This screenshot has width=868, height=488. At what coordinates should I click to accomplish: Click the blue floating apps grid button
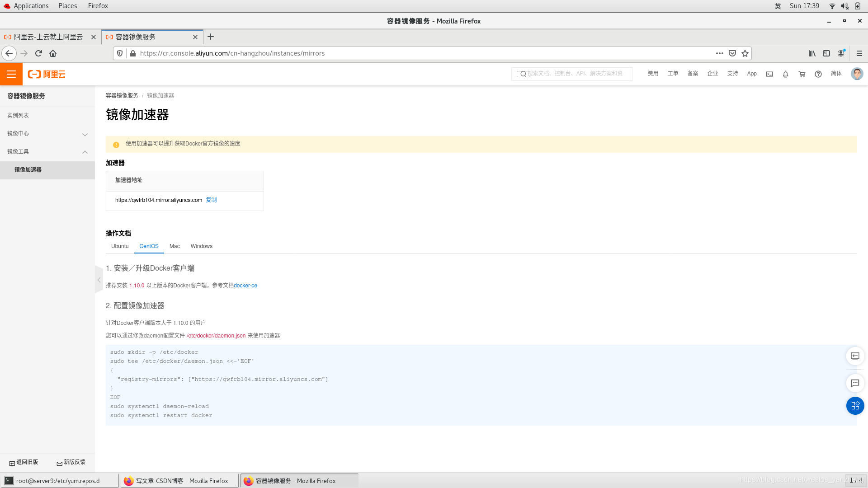[x=855, y=406]
